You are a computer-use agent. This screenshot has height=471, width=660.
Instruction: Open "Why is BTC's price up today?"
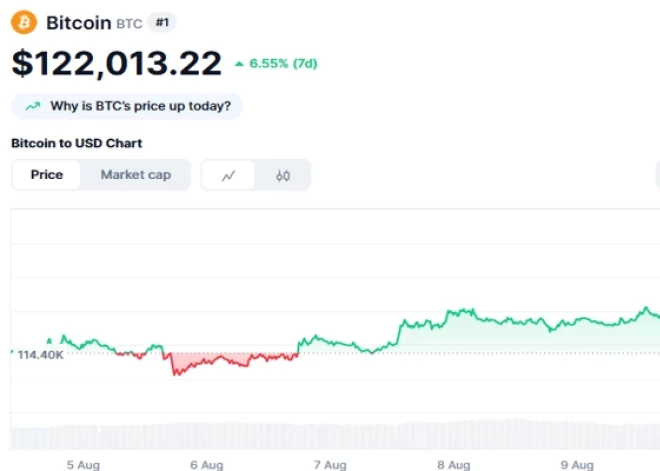(139, 105)
